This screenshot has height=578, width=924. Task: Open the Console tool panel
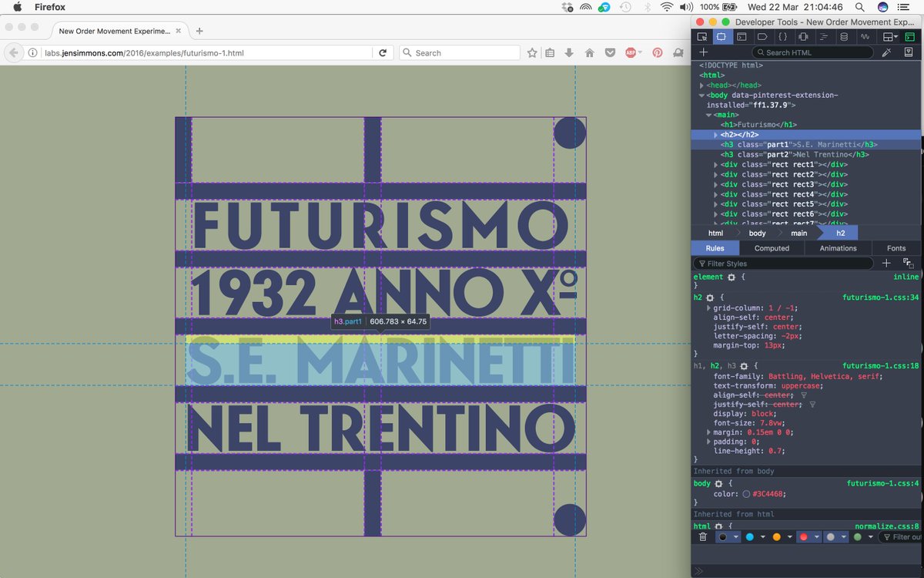pos(742,37)
